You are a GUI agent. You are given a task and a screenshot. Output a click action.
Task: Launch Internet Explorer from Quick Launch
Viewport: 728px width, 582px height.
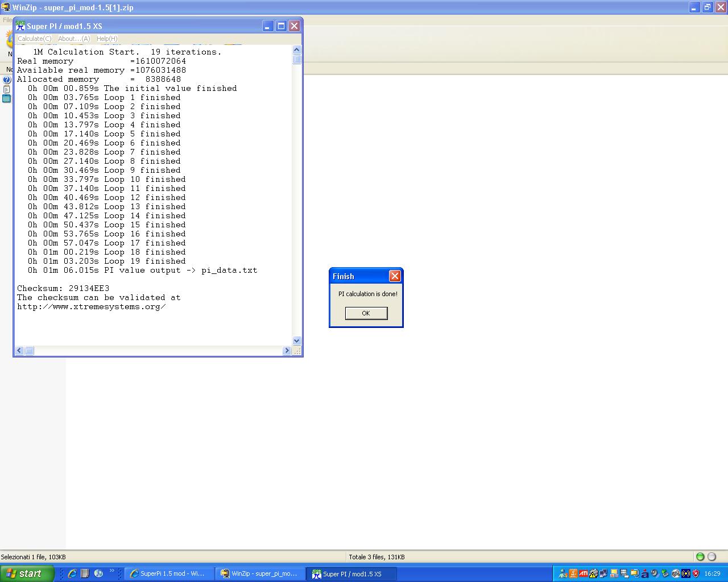click(72, 573)
